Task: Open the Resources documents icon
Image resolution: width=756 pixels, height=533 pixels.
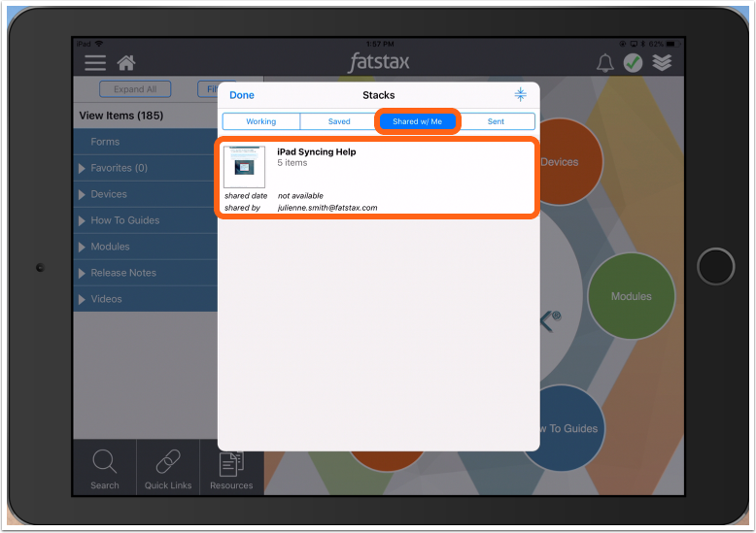Action: coord(231,464)
